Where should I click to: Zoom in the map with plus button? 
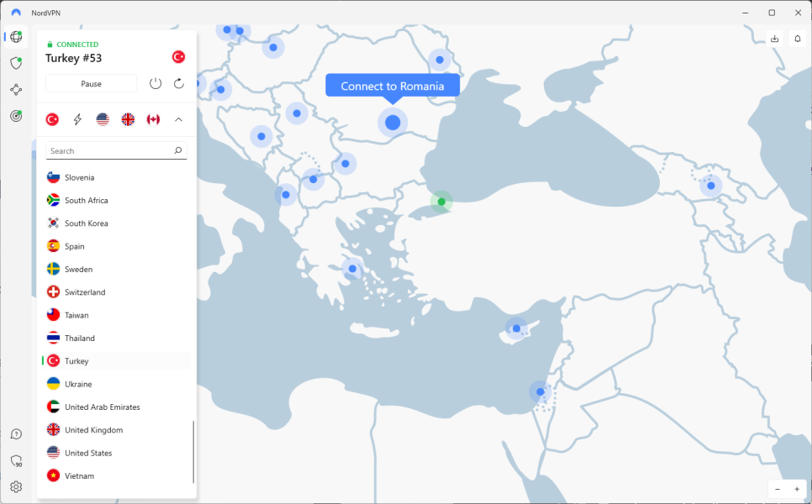(797, 489)
